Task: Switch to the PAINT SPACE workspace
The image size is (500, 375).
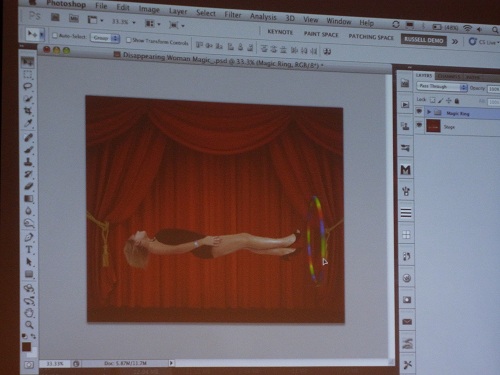Action: [x=321, y=34]
